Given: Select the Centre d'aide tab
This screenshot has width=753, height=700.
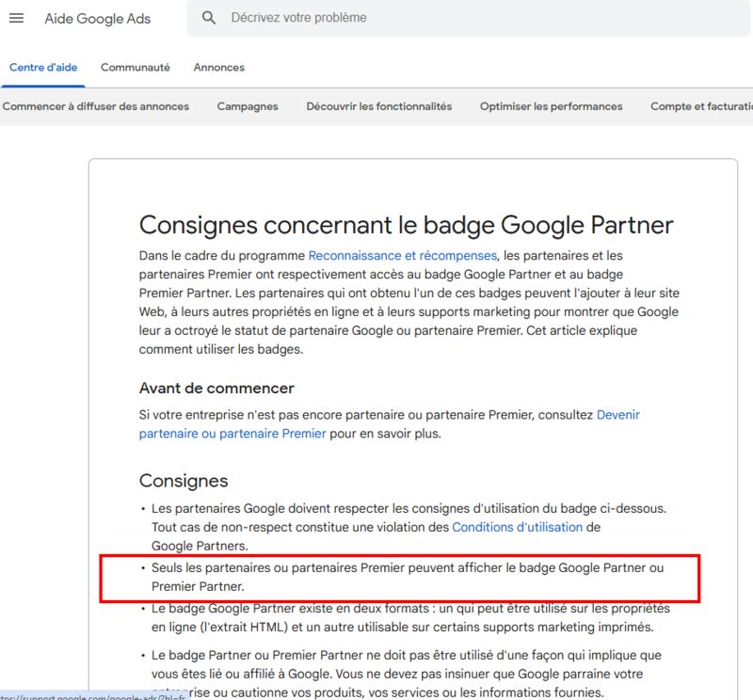Looking at the screenshot, I should pos(43,67).
